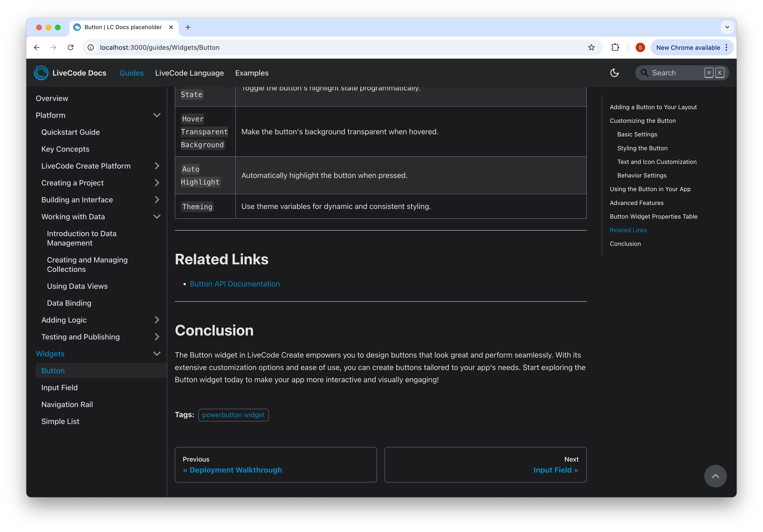Image resolution: width=763 pixels, height=532 pixels.
Task: Collapse the Platform sidebar section
Action: pos(156,115)
